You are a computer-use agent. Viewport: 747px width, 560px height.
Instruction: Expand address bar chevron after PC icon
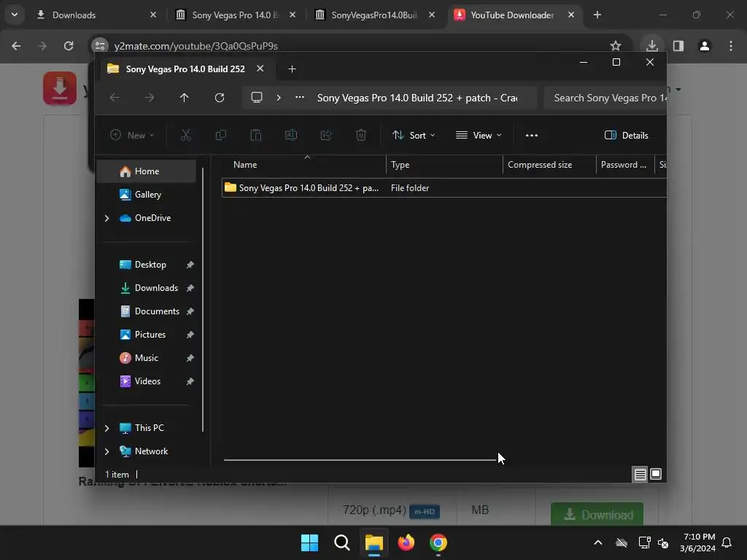(279, 98)
